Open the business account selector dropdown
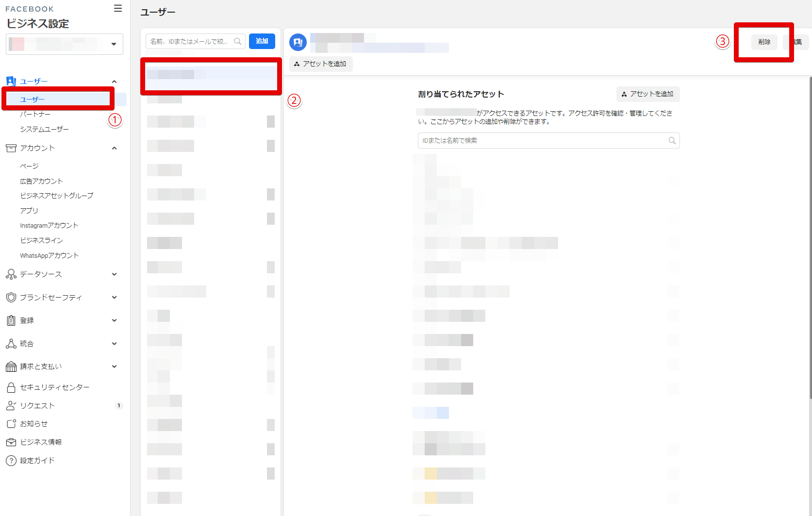Screen dimensions: 812x516 pyautogui.click(x=65, y=44)
